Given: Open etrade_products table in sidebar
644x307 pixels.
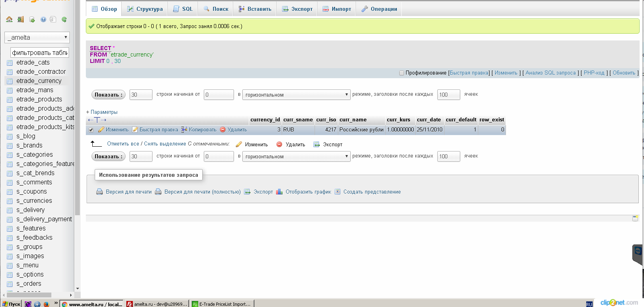Looking at the screenshot, I should pos(39,99).
